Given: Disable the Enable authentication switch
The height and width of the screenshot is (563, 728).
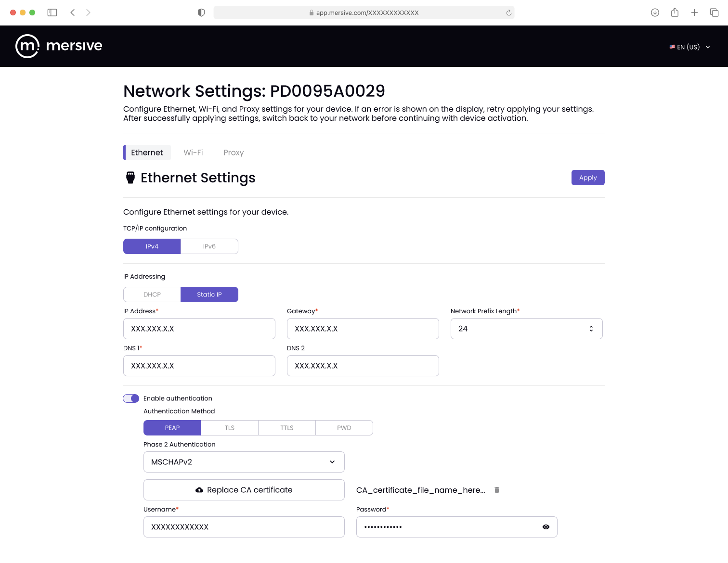Looking at the screenshot, I should (x=131, y=398).
